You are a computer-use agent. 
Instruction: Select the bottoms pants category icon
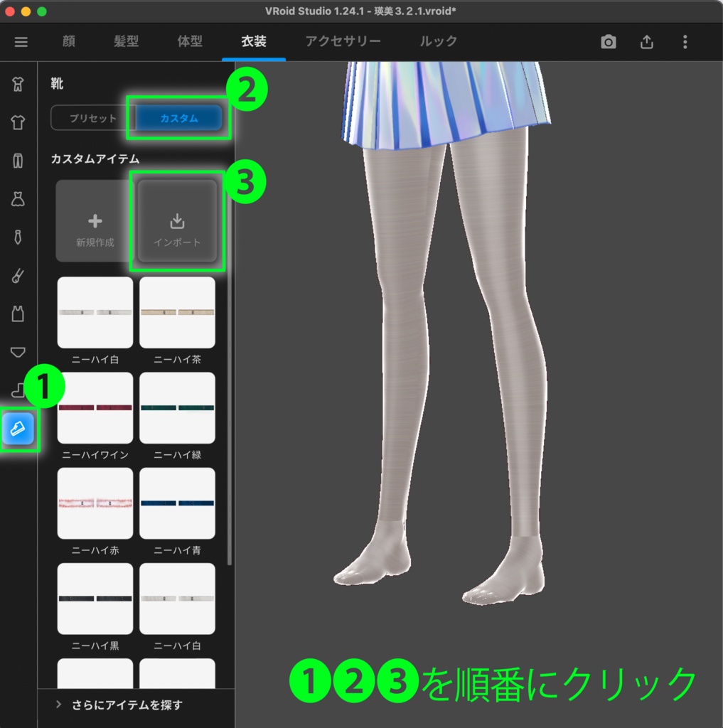point(18,161)
